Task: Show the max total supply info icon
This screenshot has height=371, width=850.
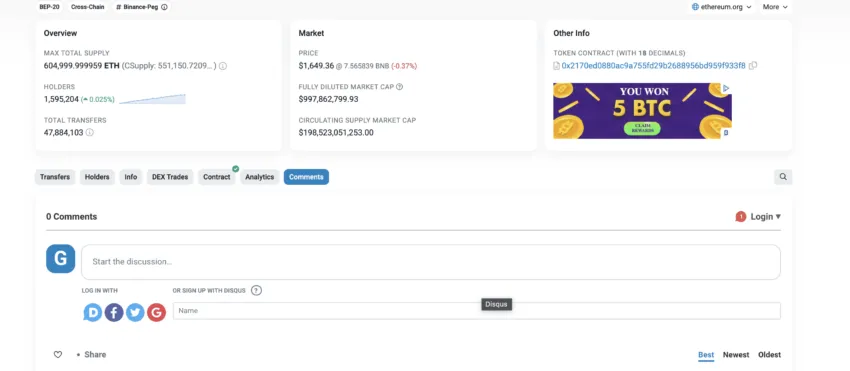Action: 223,66
